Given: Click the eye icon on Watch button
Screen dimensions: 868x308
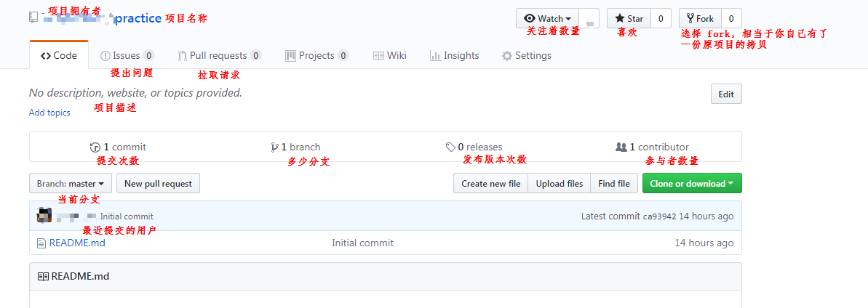Looking at the screenshot, I should pos(530,18).
